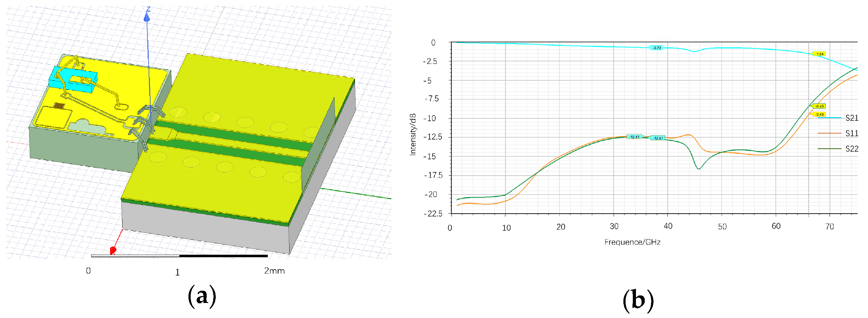Click the green S22 legend line swatch
868x318 pixels.
[829, 149]
